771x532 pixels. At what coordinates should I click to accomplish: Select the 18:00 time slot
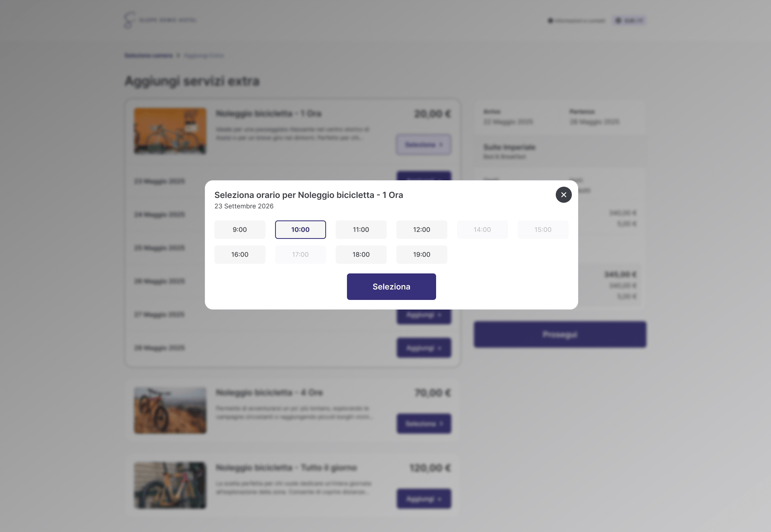[x=361, y=255]
